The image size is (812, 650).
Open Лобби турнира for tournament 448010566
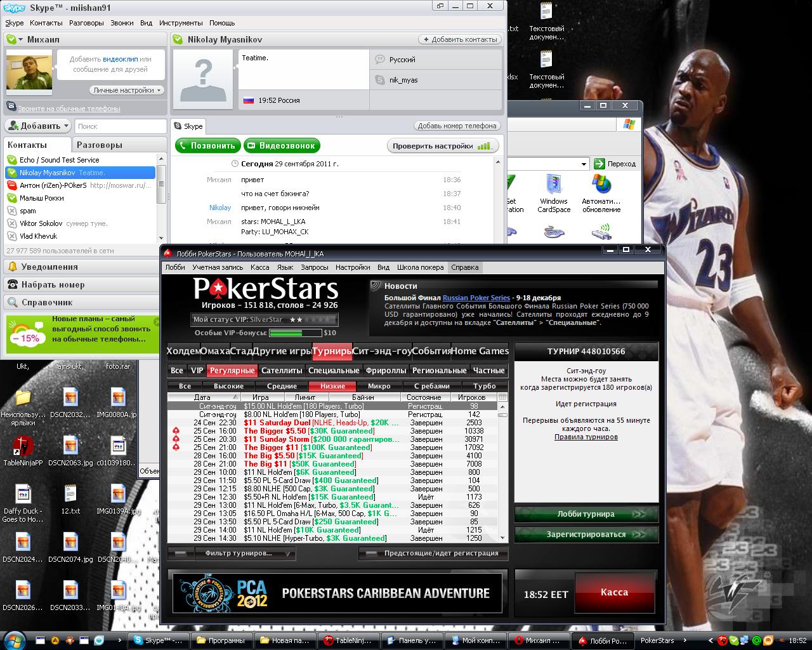(586, 514)
